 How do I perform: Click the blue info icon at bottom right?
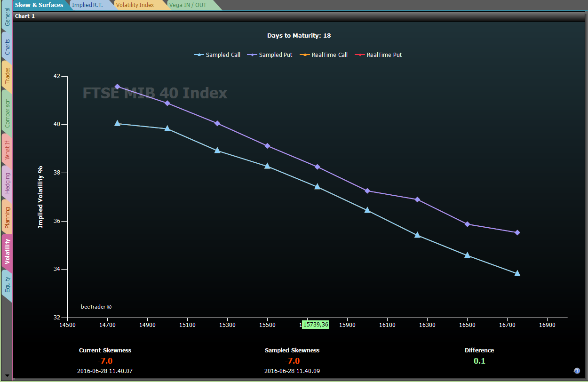point(577,371)
